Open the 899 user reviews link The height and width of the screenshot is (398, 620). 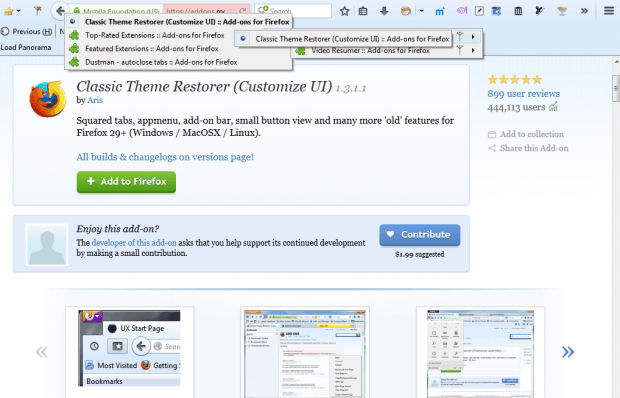[524, 94]
